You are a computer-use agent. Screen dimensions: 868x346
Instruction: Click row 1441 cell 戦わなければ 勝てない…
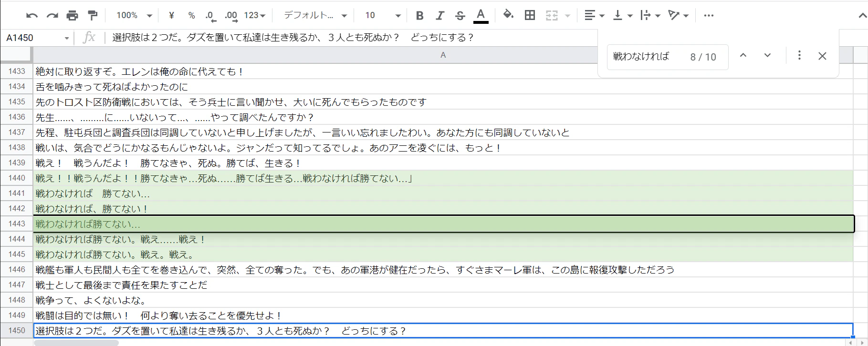tap(443, 193)
